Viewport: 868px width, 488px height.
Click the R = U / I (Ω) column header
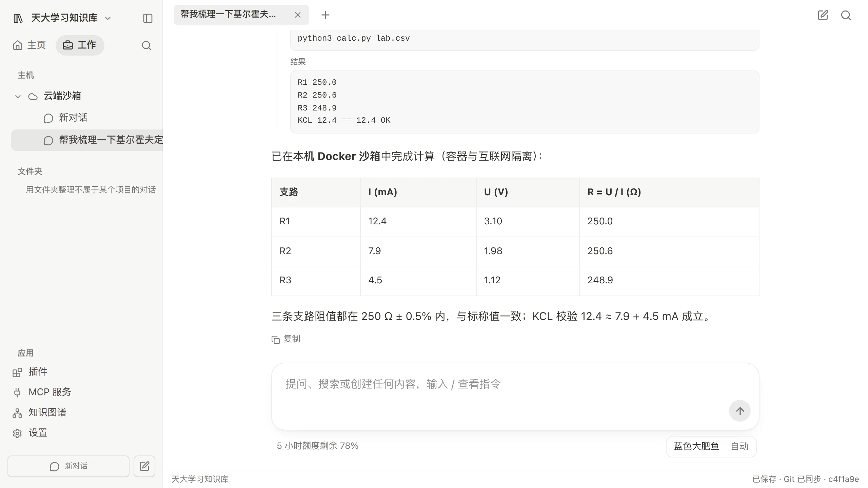669,192
